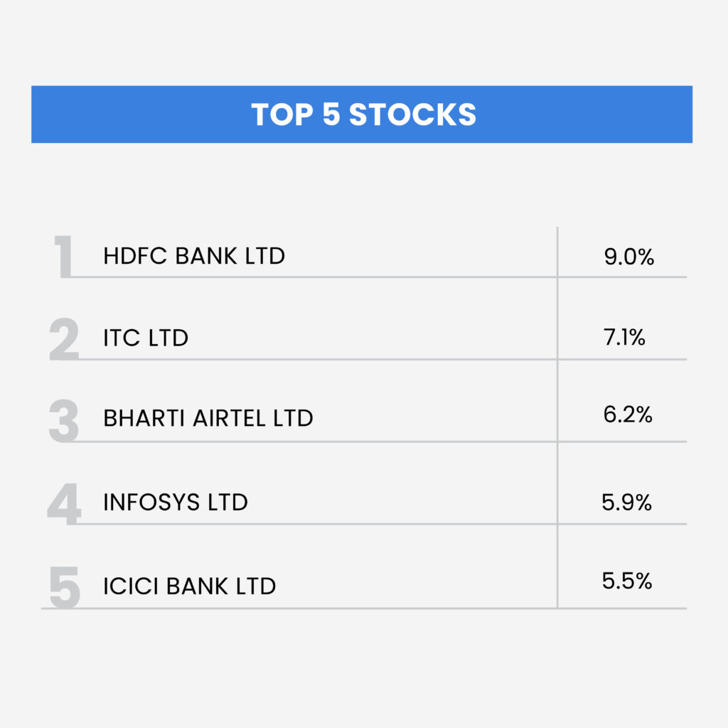Image resolution: width=728 pixels, height=728 pixels.
Task: Click the rank number 2 graphic
Action: click(x=64, y=339)
